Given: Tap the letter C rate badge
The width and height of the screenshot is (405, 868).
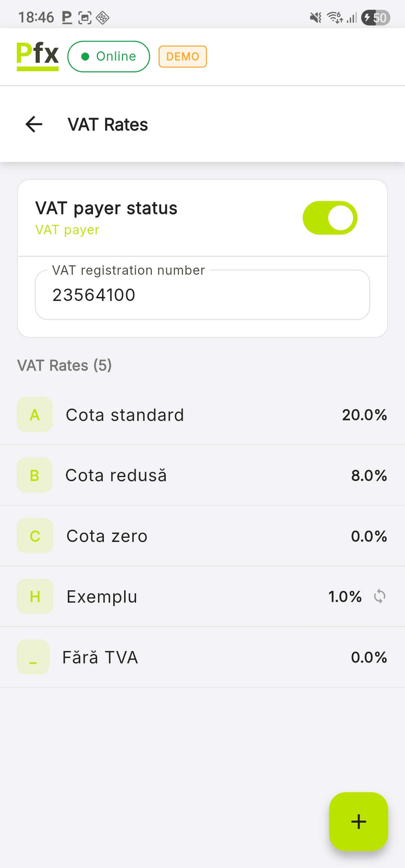Looking at the screenshot, I should 34,536.
